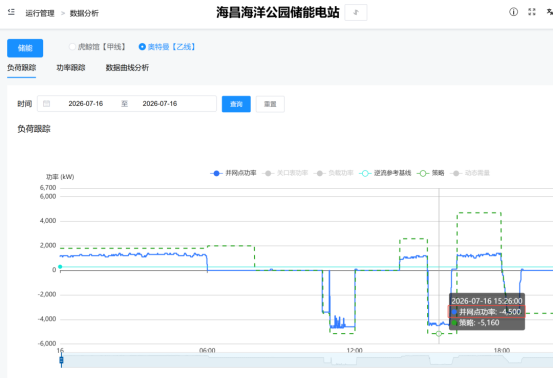This screenshot has width=553, height=379.
Task: Toggle 逆流参考基线 legend series
Action: point(385,173)
